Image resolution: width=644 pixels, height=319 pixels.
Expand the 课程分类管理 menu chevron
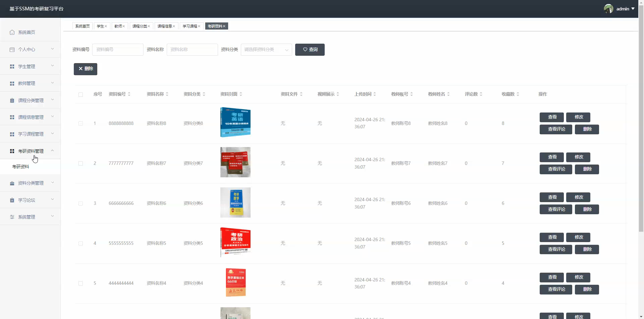click(x=53, y=100)
